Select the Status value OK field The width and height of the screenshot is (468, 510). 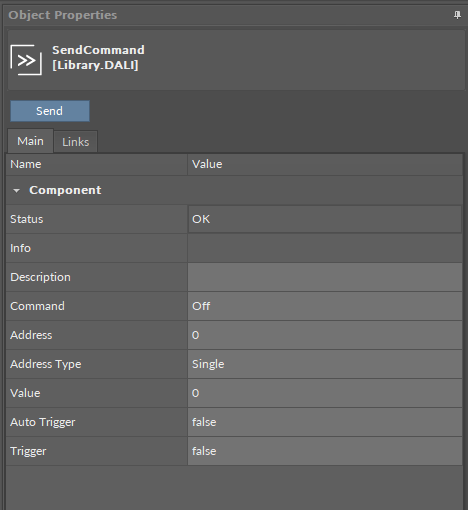(x=325, y=219)
